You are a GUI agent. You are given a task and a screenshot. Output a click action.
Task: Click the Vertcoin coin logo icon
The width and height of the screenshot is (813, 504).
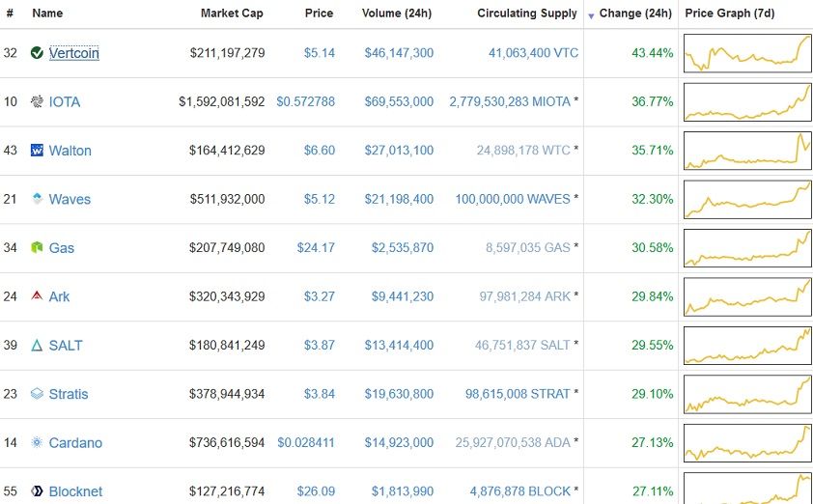(37, 53)
